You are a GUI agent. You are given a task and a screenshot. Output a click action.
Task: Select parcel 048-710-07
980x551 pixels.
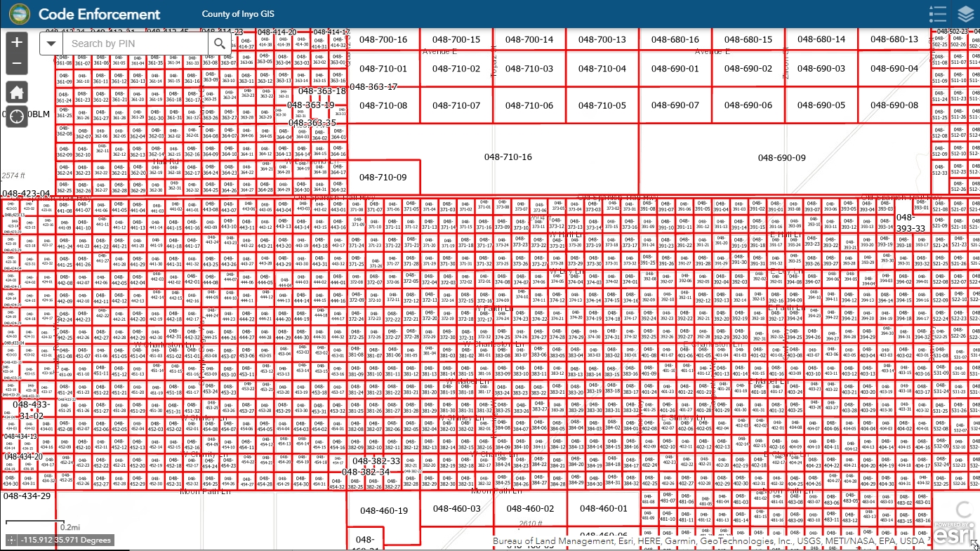[456, 105]
